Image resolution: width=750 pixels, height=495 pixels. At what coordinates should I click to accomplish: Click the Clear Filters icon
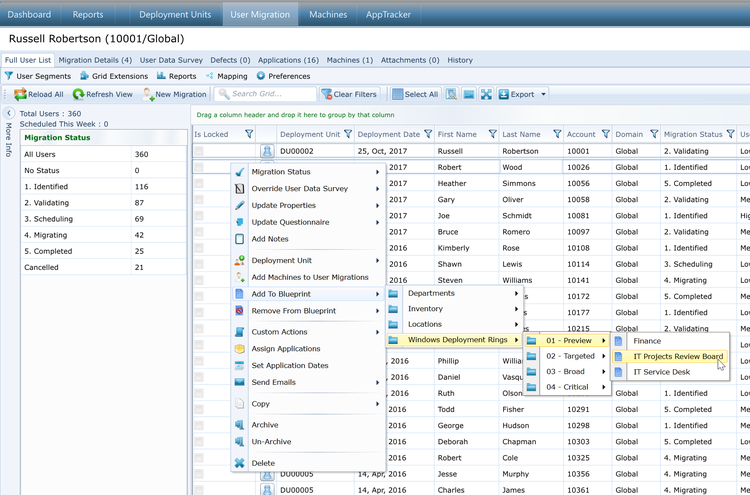[326, 94]
